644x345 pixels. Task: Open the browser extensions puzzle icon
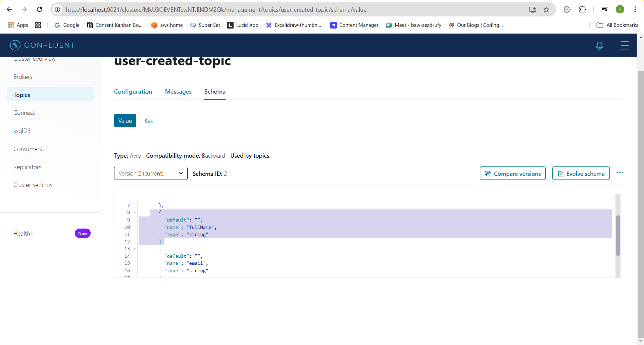583,9
